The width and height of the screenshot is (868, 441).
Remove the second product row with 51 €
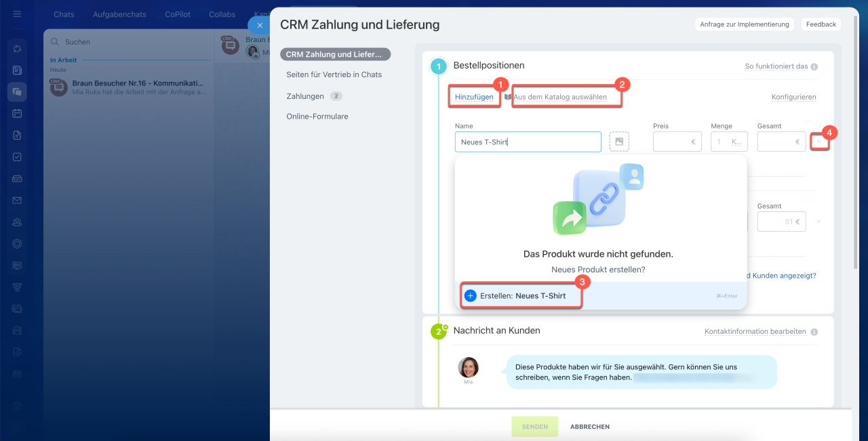coord(819,222)
